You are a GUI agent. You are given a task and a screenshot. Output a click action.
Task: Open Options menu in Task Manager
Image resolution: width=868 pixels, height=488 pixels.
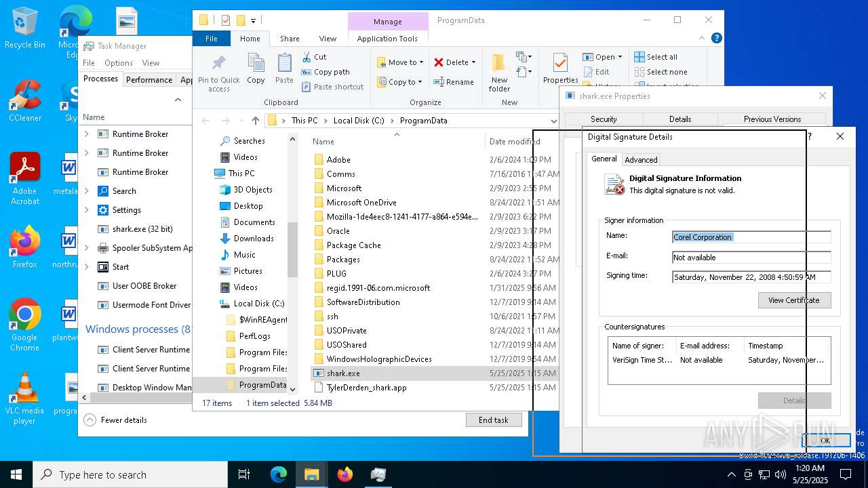[119, 63]
